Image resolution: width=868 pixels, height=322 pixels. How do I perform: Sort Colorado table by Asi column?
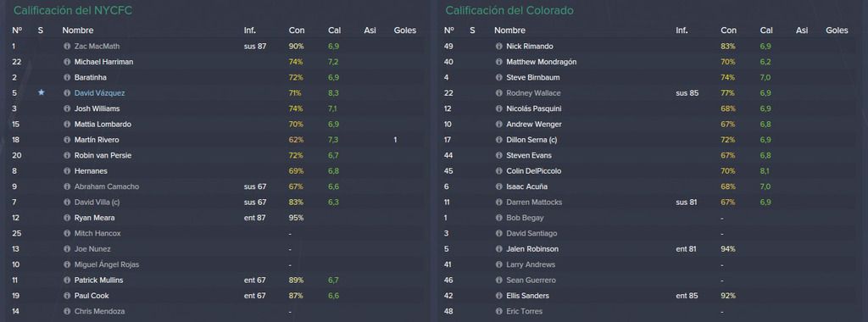[802, 31]
